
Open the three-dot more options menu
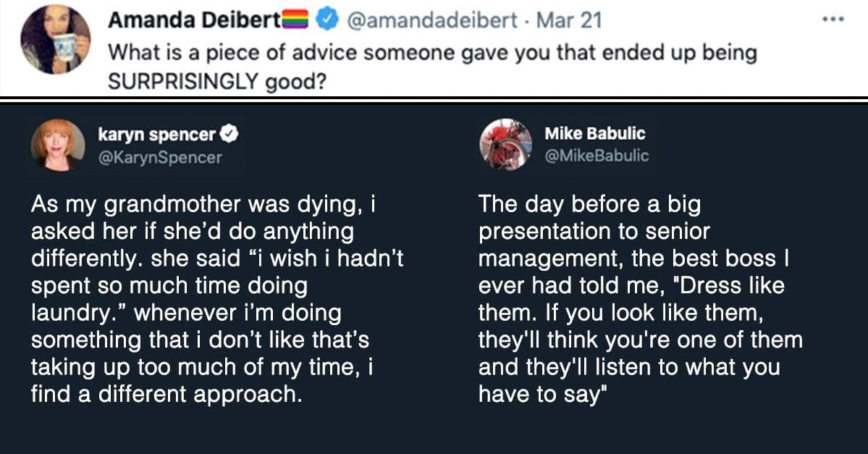[x=838, y=19]
